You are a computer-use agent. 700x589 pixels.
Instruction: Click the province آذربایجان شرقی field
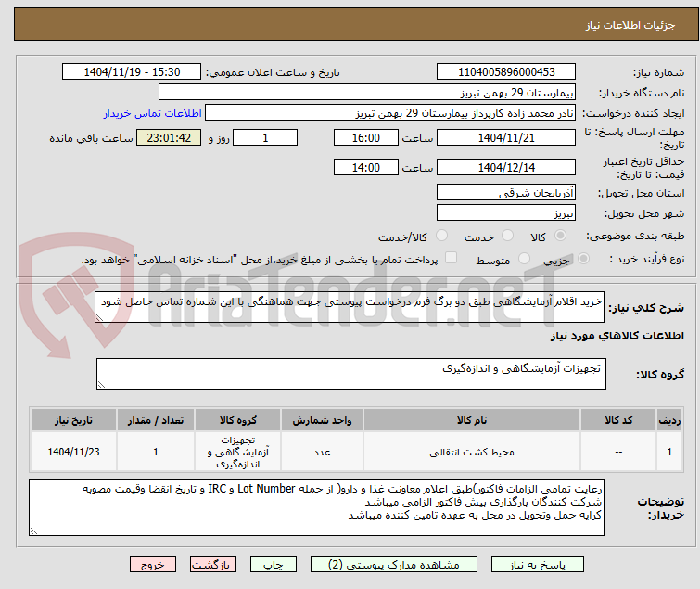tap(506, 192)
